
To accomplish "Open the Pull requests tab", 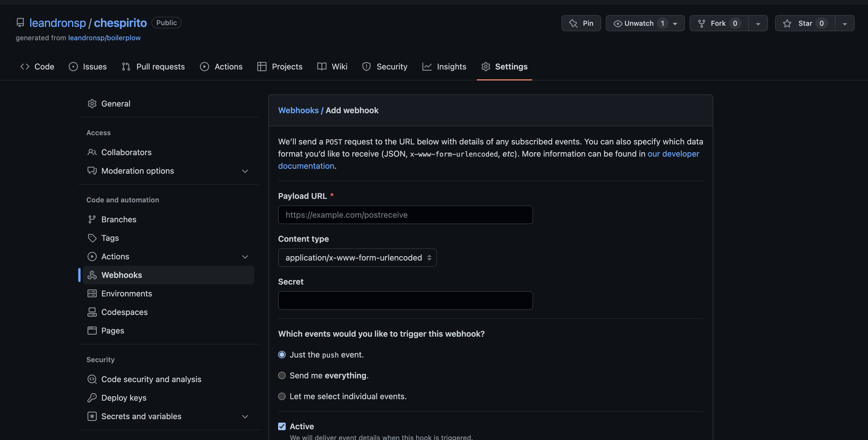I will pos(153,67).
